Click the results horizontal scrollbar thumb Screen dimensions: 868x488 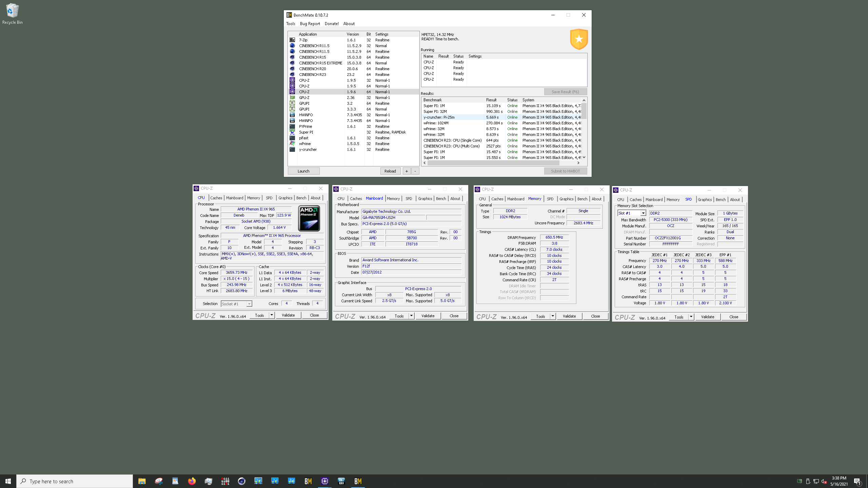click(x=493, y=163)
